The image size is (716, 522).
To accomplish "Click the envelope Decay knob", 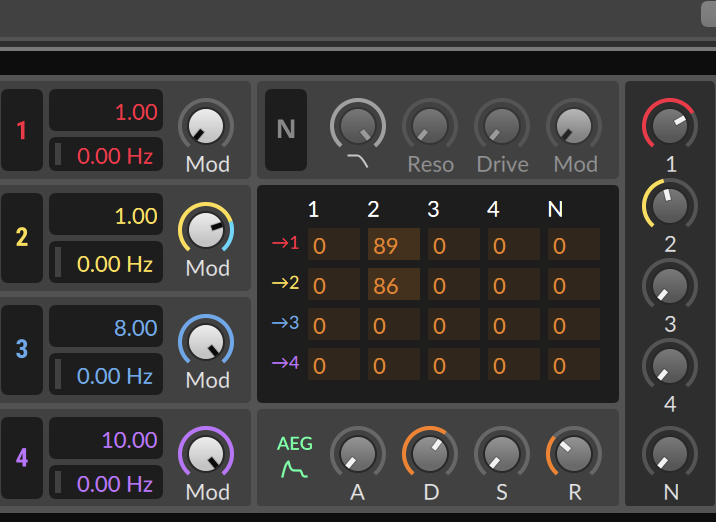I will [x=430, y=453].
